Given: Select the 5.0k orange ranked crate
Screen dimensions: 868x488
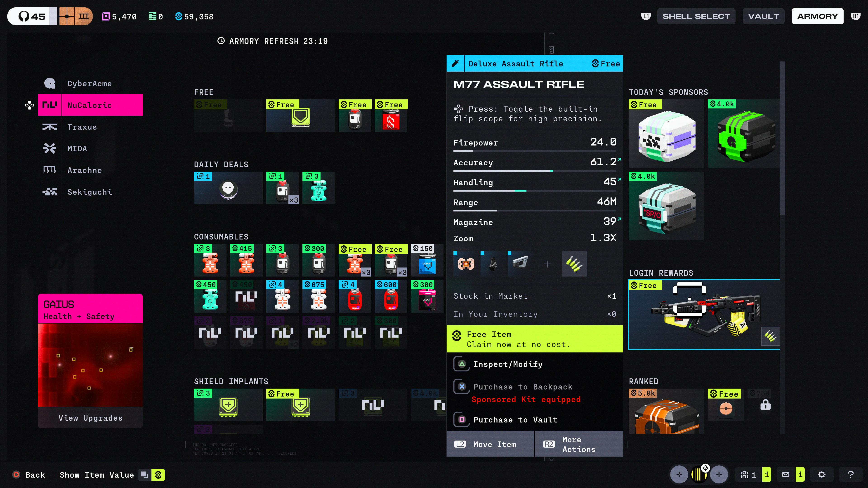Looking at the screenshot, I should click(666, 411).
